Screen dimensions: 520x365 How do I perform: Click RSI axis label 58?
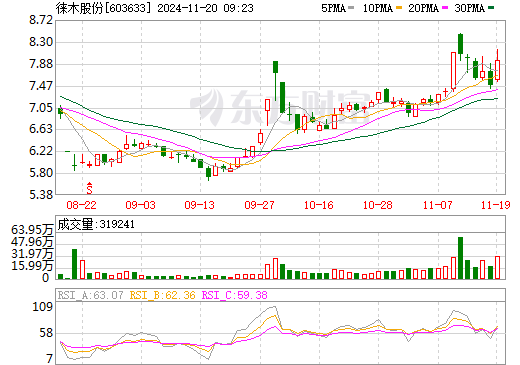click(x=46, y=333)
